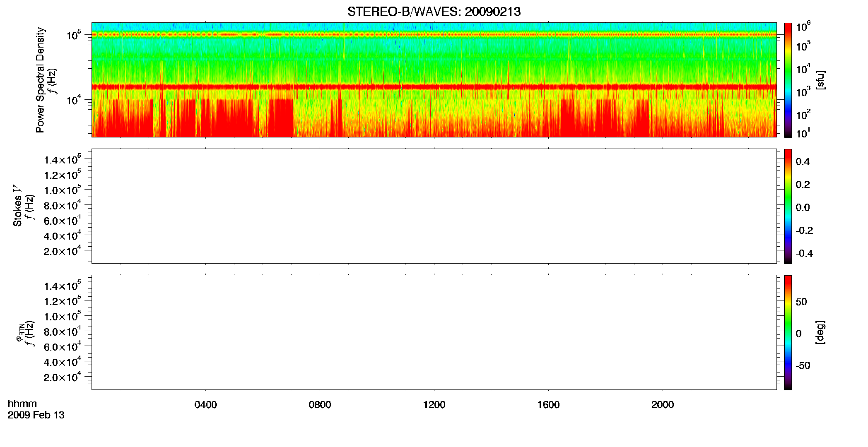The image size is (868, 447).
Task: Click the [sfu] units label
Action: point(820,80)
